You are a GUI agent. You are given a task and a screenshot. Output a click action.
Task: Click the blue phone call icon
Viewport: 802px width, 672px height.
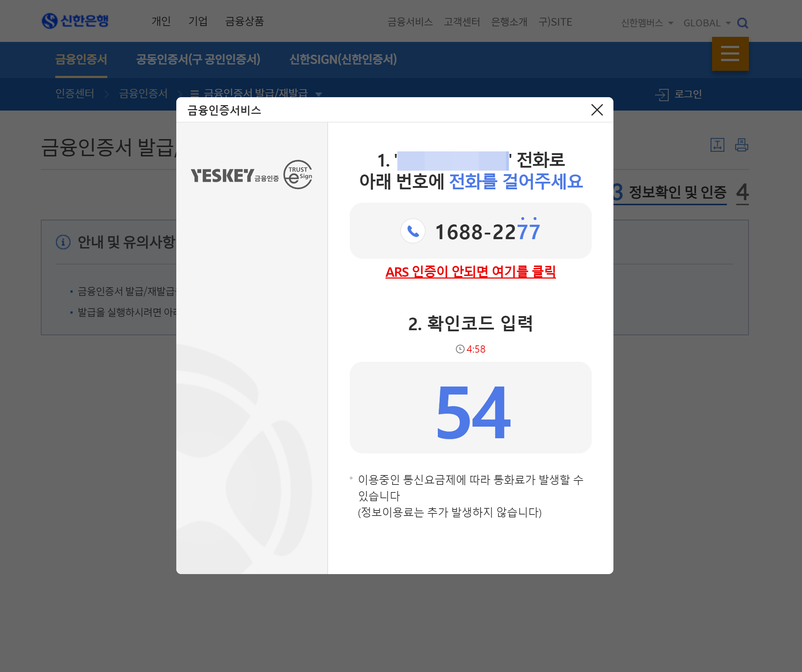coord(413,231)
